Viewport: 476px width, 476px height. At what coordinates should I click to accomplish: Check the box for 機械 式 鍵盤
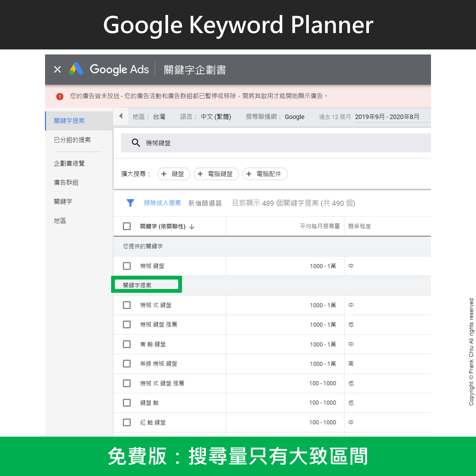[x=127, y=305]
